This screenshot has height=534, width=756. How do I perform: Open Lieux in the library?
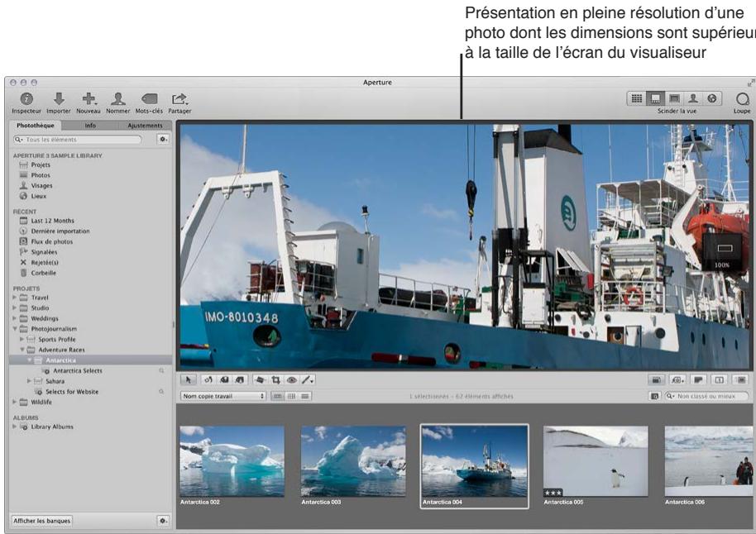[x=39, y=196]
